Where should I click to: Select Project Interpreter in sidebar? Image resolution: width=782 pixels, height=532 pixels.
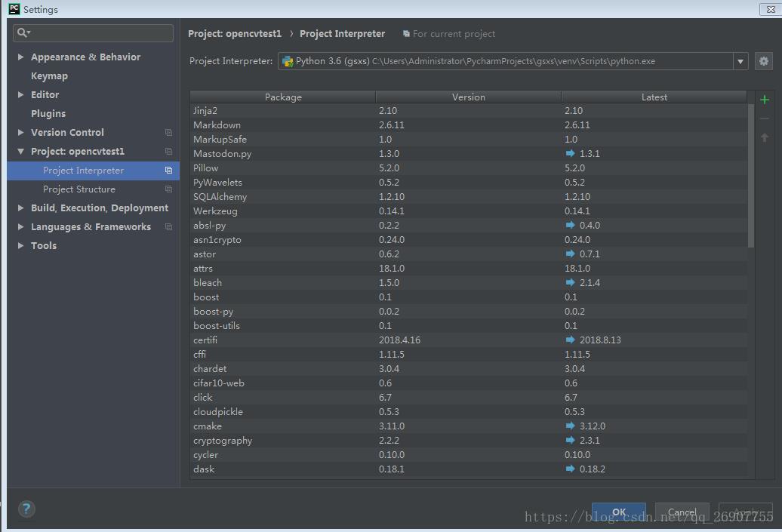click(x=94, y=171)
